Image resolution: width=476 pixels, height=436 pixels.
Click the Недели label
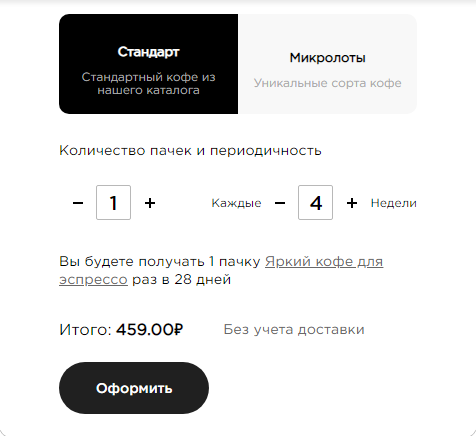click(394, 203)
